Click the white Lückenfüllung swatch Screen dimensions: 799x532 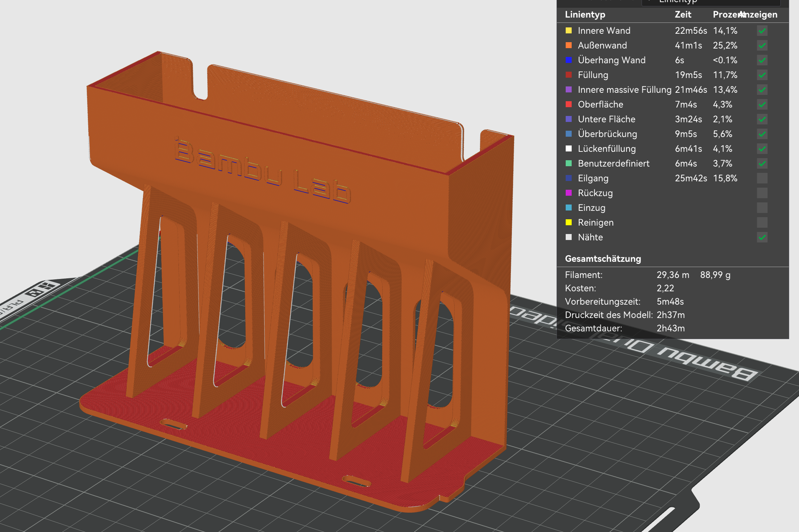pos(569,149)
